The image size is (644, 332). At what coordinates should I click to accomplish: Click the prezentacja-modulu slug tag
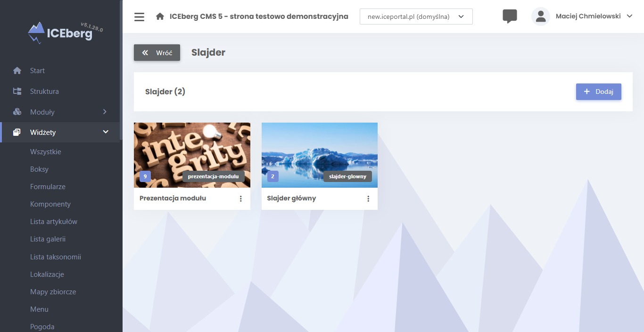(214, 176)
